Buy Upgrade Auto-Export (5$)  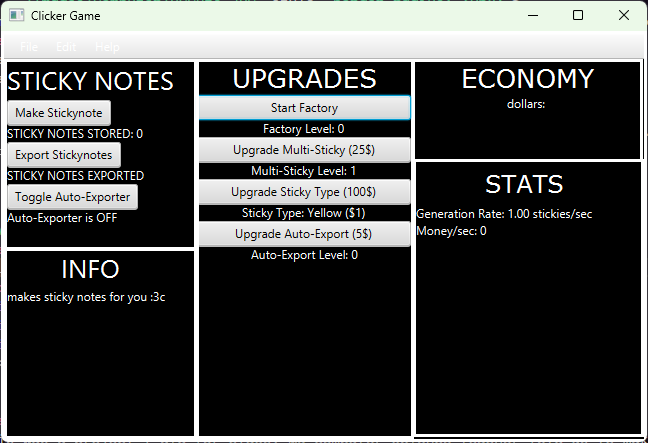click(x=304, y=234)
